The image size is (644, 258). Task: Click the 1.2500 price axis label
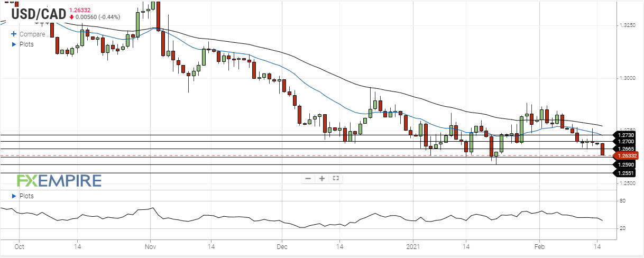coord(627,183)
